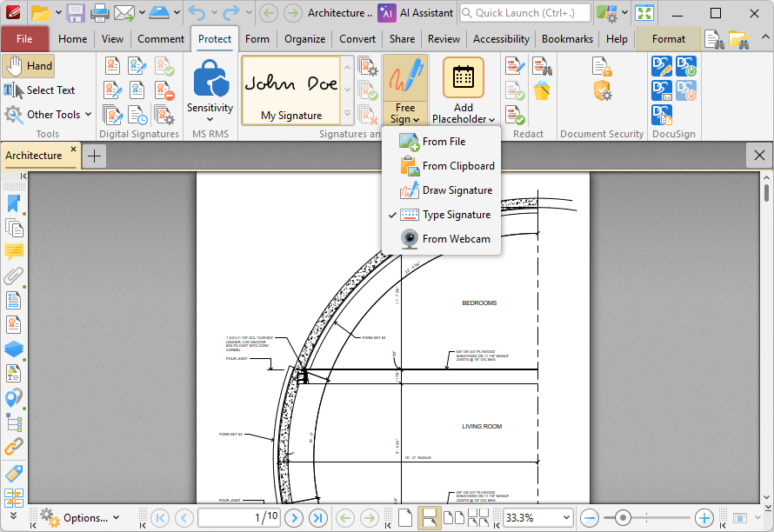The height and width of the screenshot is (532, 774).
Task: Expand the signatures gallery list
Action: (x=348, y=114)
